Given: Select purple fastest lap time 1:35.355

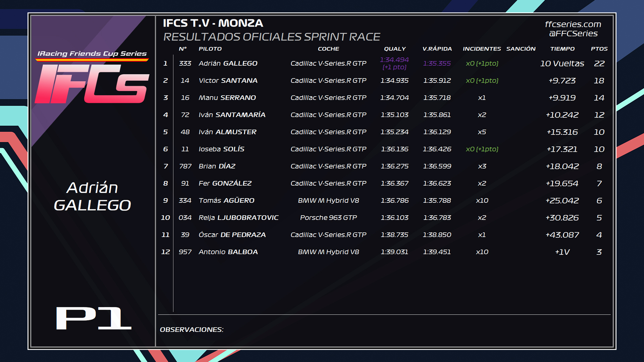Looking at the screenshot, I should [437, 63].
